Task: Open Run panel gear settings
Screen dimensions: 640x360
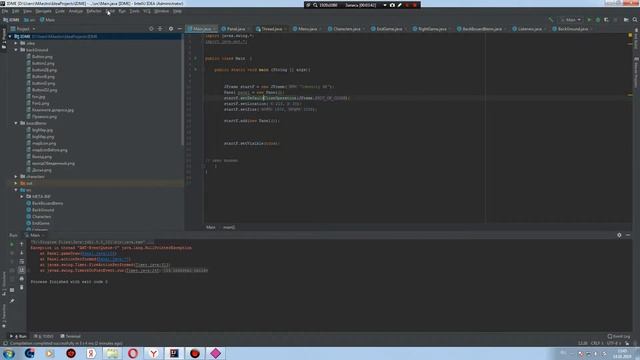Action: point(619,235)
